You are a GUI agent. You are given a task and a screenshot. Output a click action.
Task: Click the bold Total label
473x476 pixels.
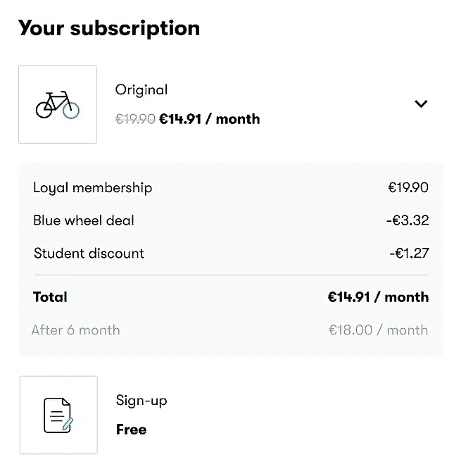coord(50,297)
